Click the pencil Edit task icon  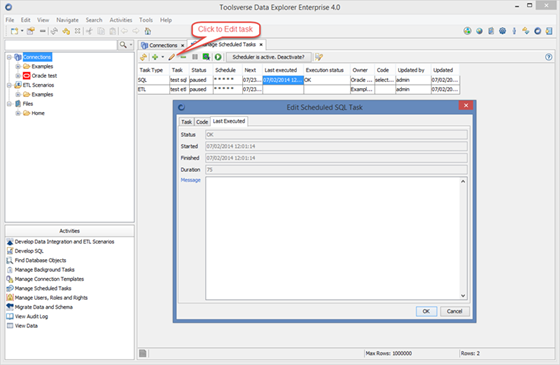172,57
